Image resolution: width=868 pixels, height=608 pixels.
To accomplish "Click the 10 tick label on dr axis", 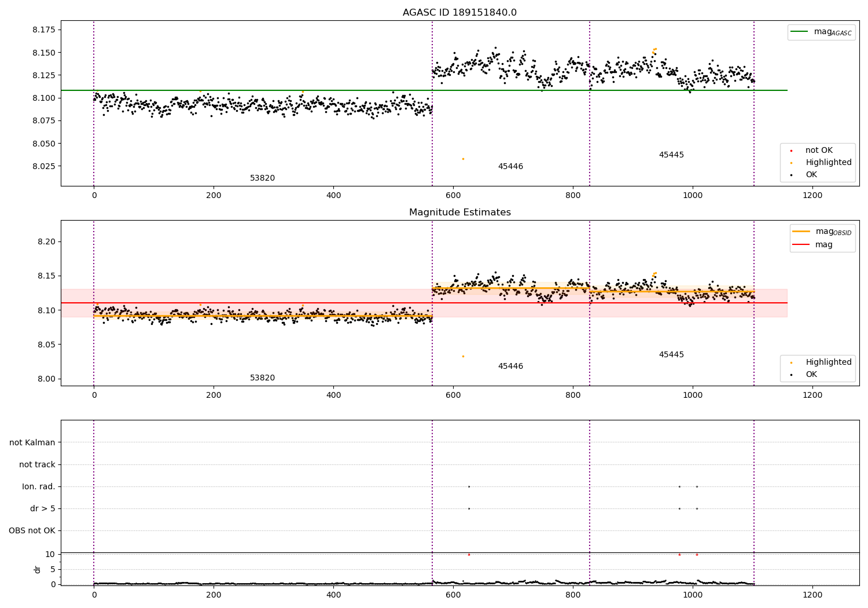I will point(50,554).
